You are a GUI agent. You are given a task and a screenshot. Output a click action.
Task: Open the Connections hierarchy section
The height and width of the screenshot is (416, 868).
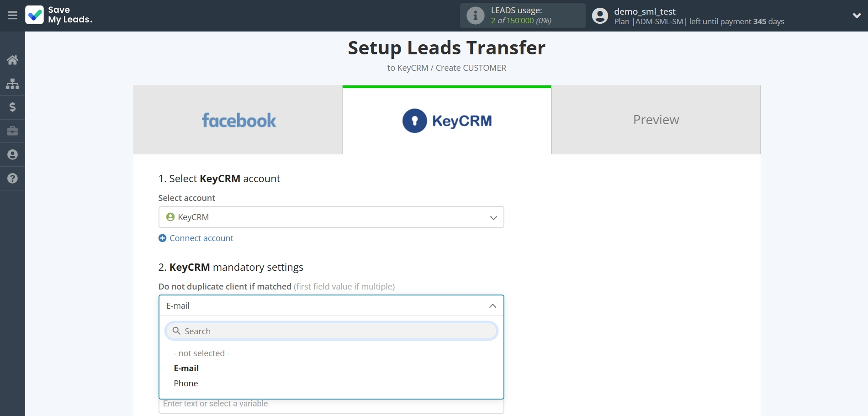point(12,84)
